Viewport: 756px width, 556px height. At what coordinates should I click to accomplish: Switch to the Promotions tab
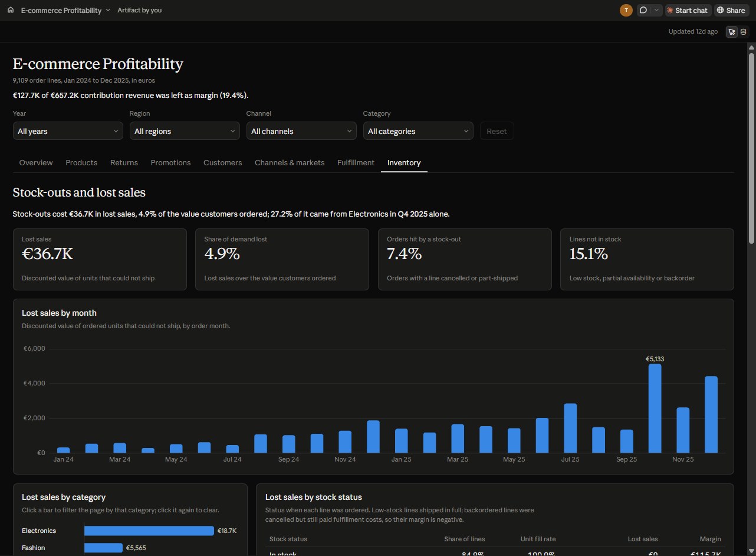(170, 162)
